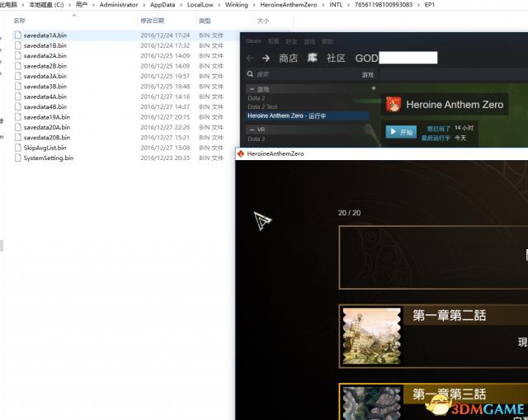Go to 76561198100993083 folder in breadcrumb

point(383,5)
